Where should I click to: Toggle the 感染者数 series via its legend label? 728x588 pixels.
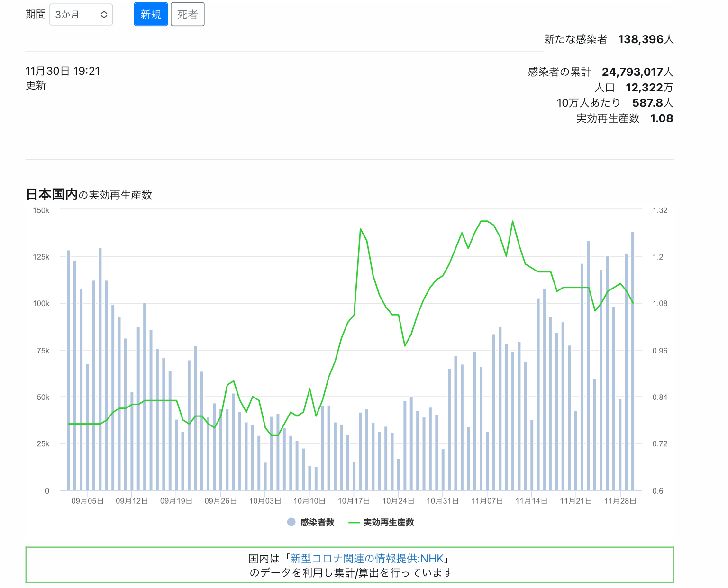click(317, 522)
